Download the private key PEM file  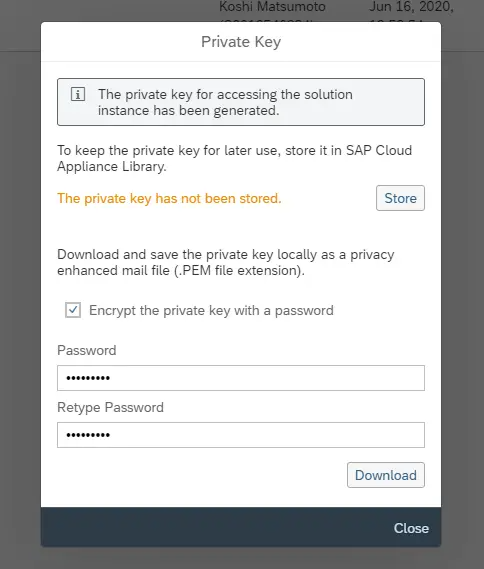point(386,475)
